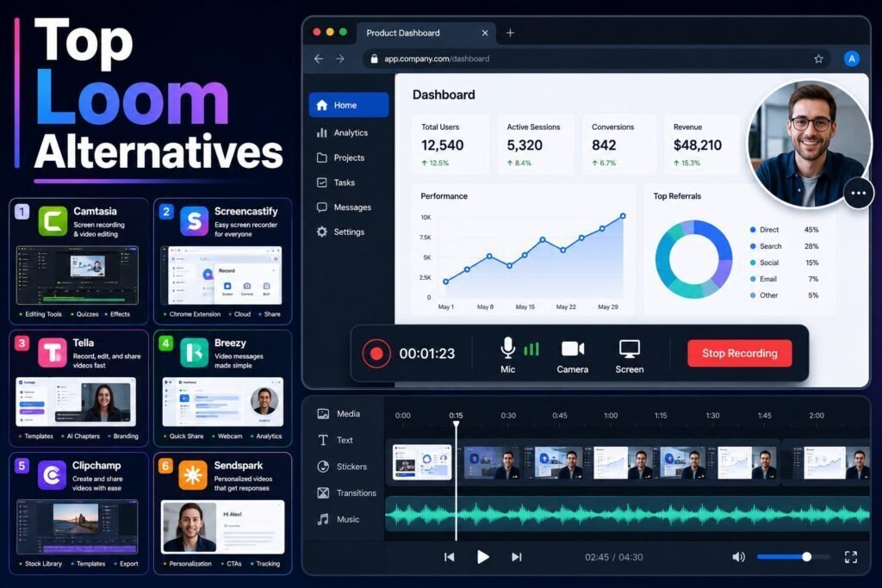This screenshot has width=882, height=588.
Task: Click the 1:00 mark on timeline ruler
Action: click(x=611, y=416)
